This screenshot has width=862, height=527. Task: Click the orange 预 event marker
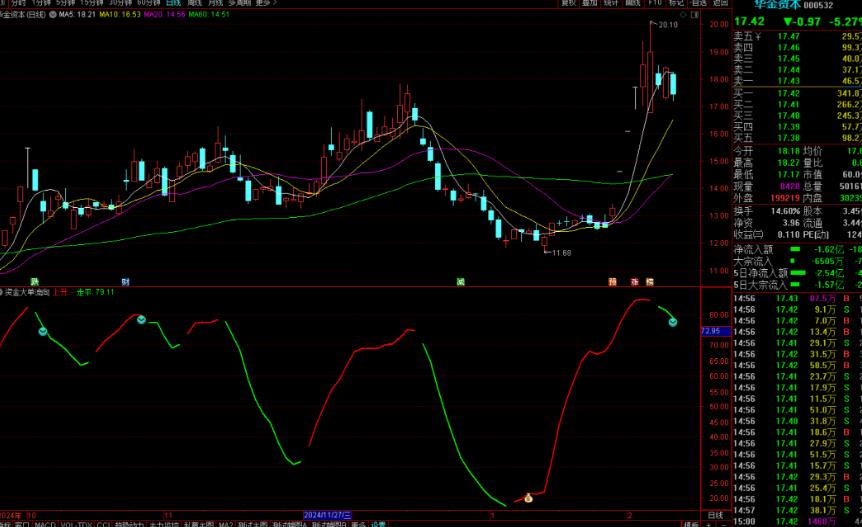tap(612, 281)
